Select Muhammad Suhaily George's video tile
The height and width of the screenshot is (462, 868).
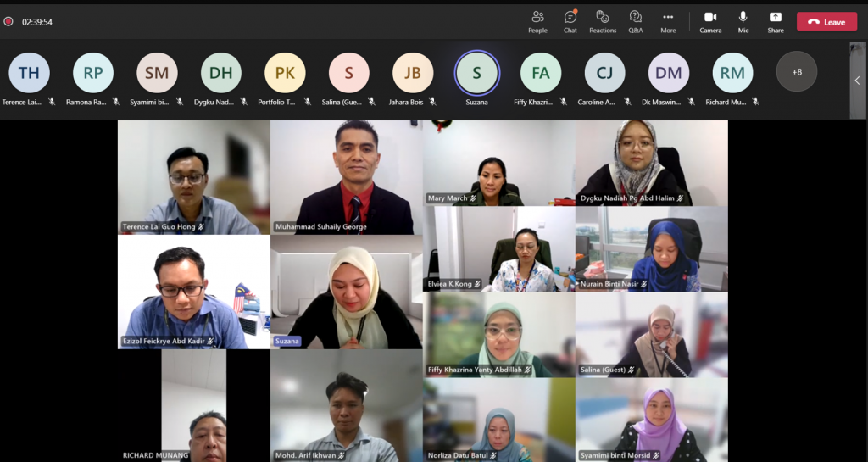[x=347, y=178]
